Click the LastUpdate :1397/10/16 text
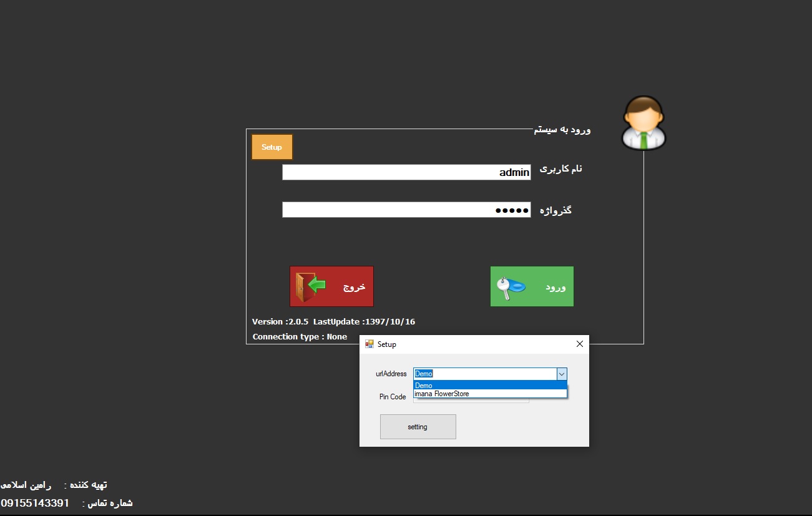 point(364,322)
